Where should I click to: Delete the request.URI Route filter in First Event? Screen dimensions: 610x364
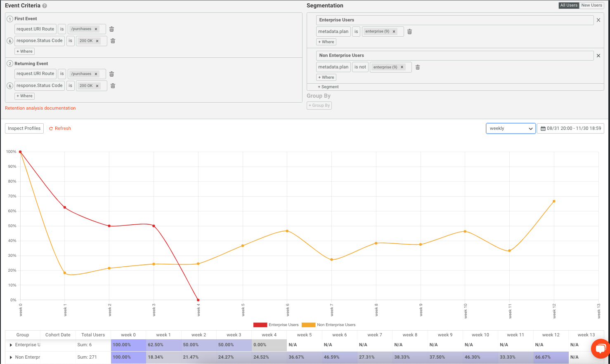point(111,29)
